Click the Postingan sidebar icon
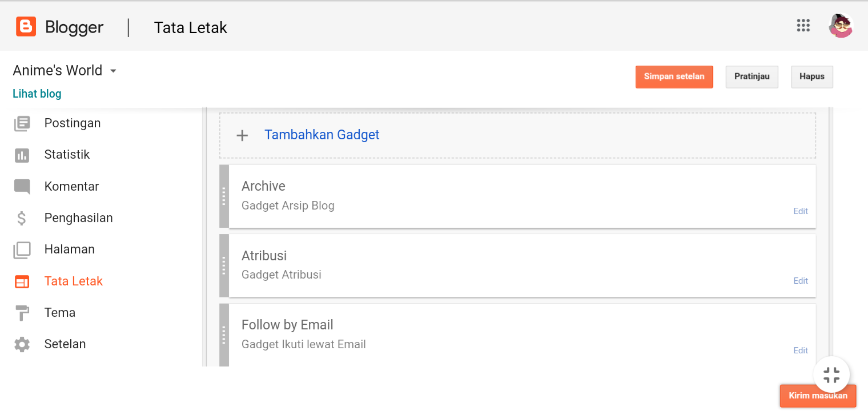 click(22, 123)
